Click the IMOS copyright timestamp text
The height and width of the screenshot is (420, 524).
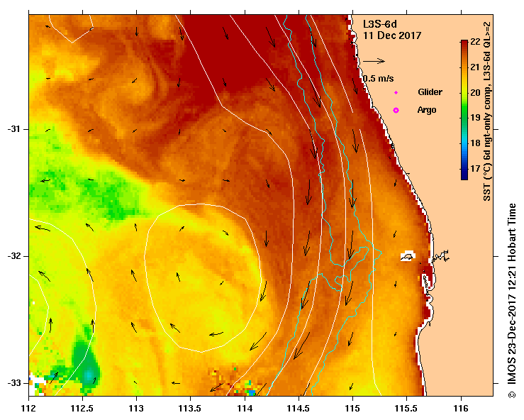(512, 300)
